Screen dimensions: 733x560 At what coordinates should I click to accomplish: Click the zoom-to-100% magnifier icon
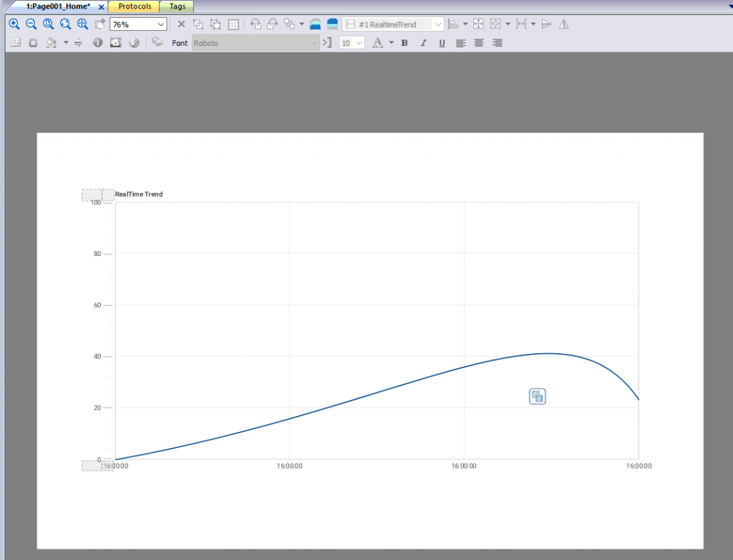(x=48, y=24)
